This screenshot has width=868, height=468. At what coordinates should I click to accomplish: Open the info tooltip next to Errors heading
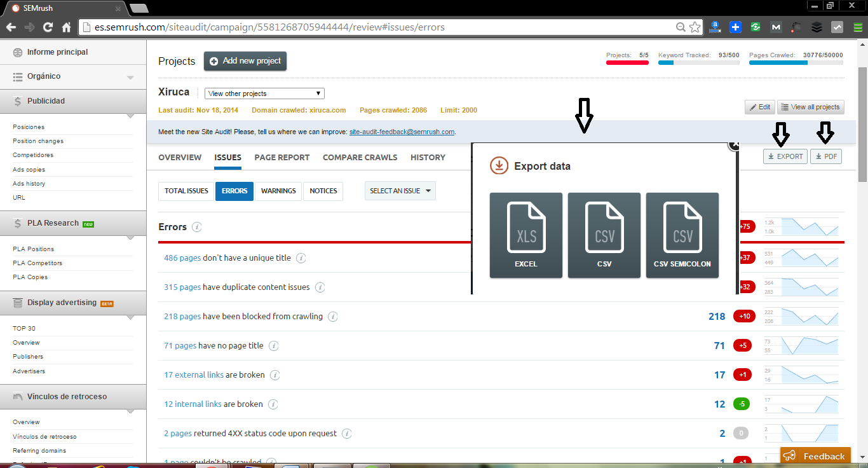196,226
